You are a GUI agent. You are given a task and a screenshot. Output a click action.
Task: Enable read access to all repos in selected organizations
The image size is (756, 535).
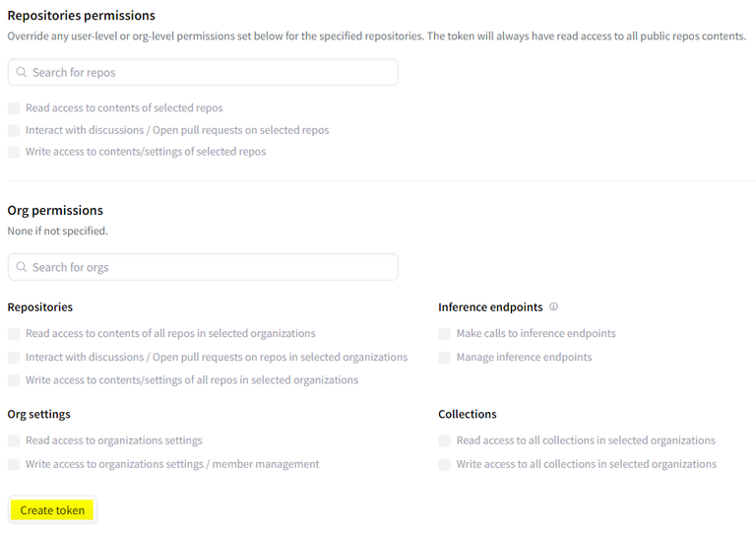[14, 334]
